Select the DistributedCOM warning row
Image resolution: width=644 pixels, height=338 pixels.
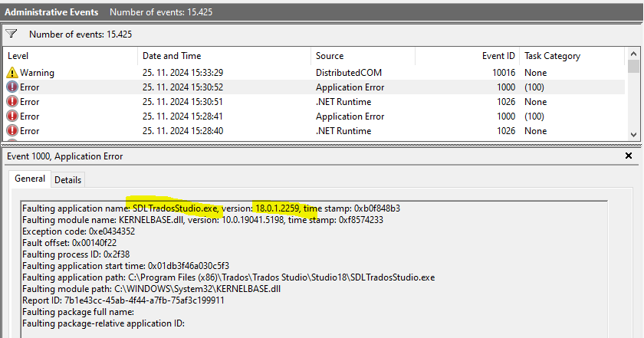pyautogui.click(x=314, y=73)
